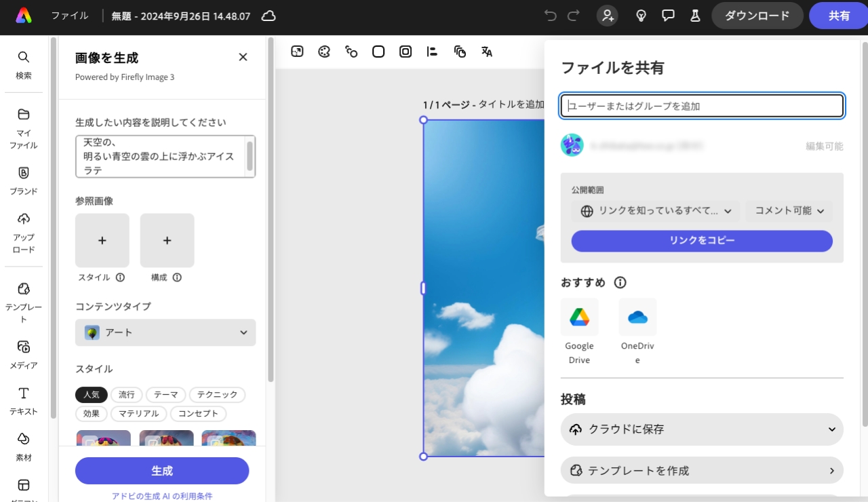Expand the コメント可能 permission dropdown
This screenshot has width=868, height=502.
[789, 211]
